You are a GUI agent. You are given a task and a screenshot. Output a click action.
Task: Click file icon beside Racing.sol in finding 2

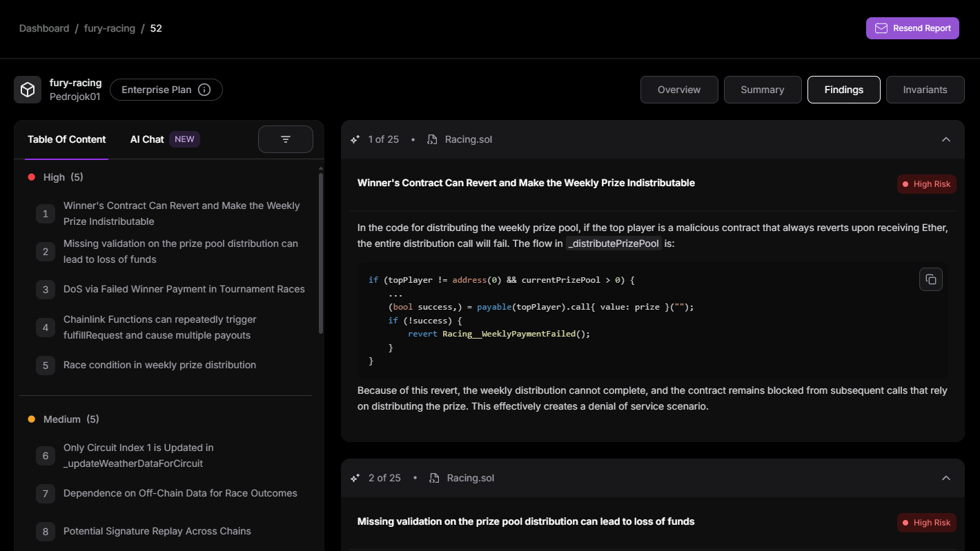[x=434, y=478]
